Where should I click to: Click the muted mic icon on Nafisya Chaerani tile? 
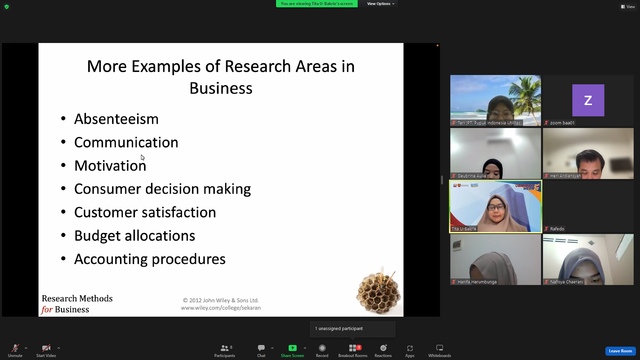(x=547, y=282)
